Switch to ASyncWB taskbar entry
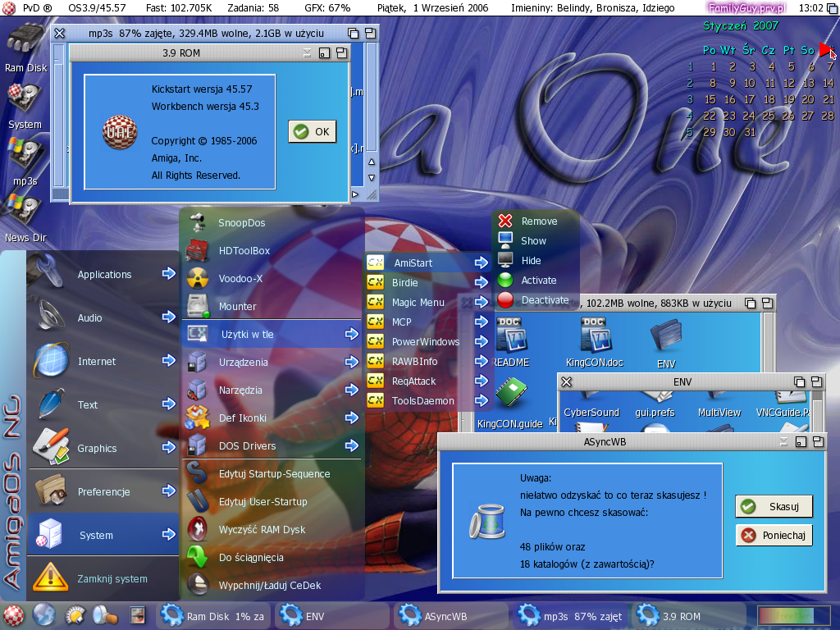The width and height of the screenshot is (840, 630). (451, 616)
